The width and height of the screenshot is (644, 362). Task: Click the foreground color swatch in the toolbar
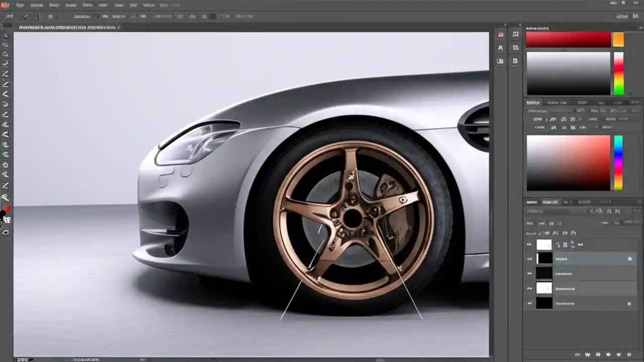tap(7, 210)
